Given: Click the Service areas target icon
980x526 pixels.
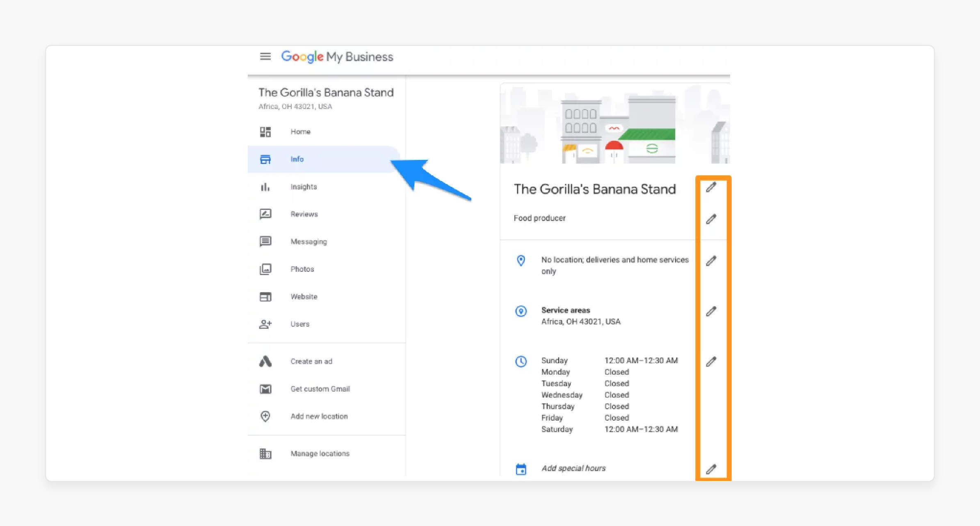Looking at the screenshot, I should tap(521, 311).
